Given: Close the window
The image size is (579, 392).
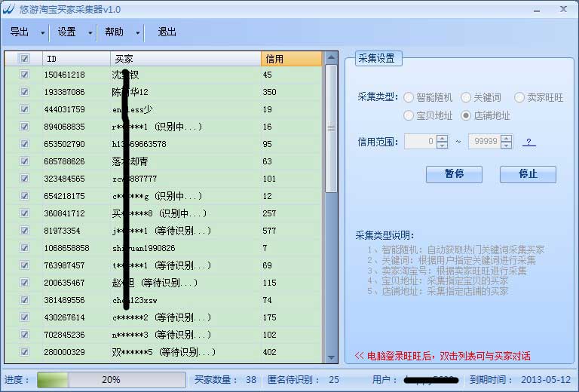Looking at the screenshot, I should coord(563,9).
